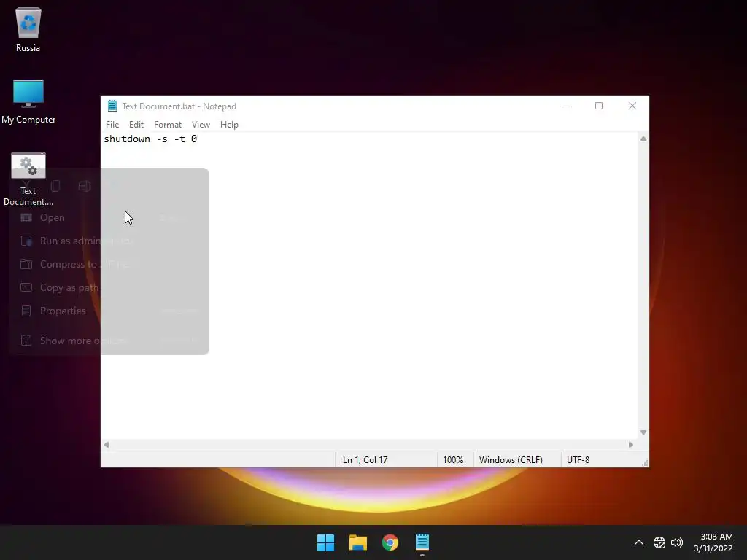Launch Google Chrome from the taskbar
Viewport: 747px width, 560px height.
click(x=390, y=542)
